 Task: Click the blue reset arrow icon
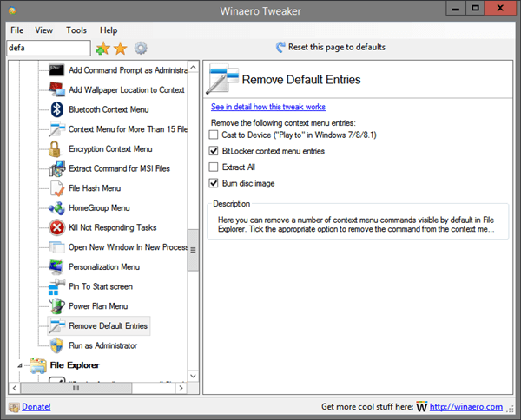[x=280, y=47]
